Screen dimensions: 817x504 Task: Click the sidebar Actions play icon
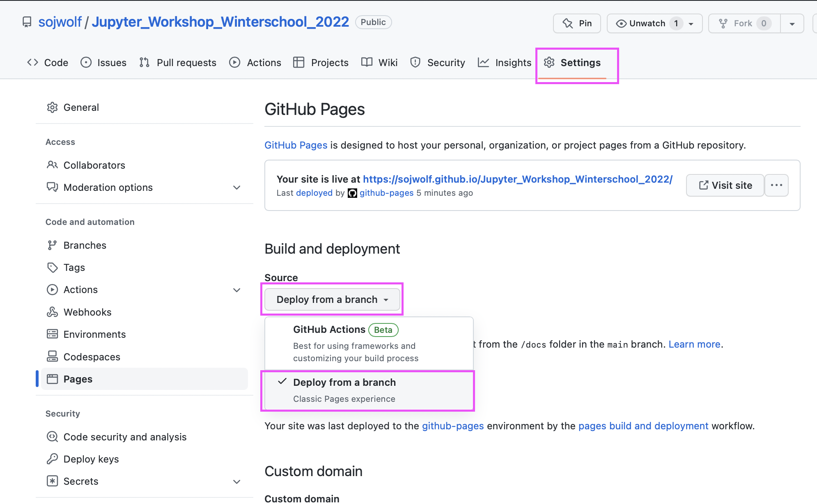pyautogui.click(x=52, y=290)
